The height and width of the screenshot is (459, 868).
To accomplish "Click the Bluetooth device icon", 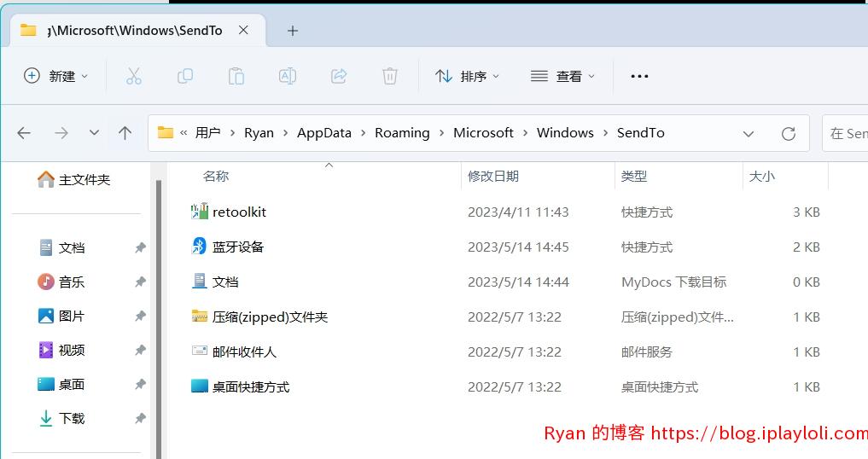I will [199, 247].
